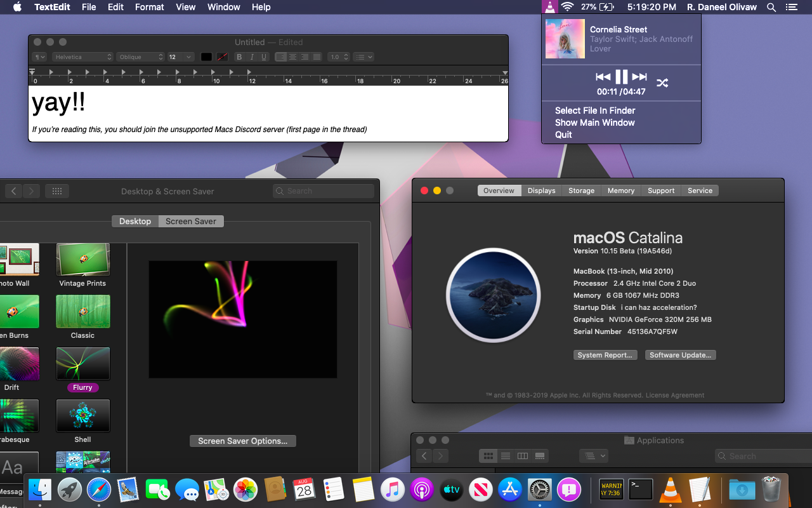
Task: Open App Store from the Dock
Action: (x=510, y=489)
